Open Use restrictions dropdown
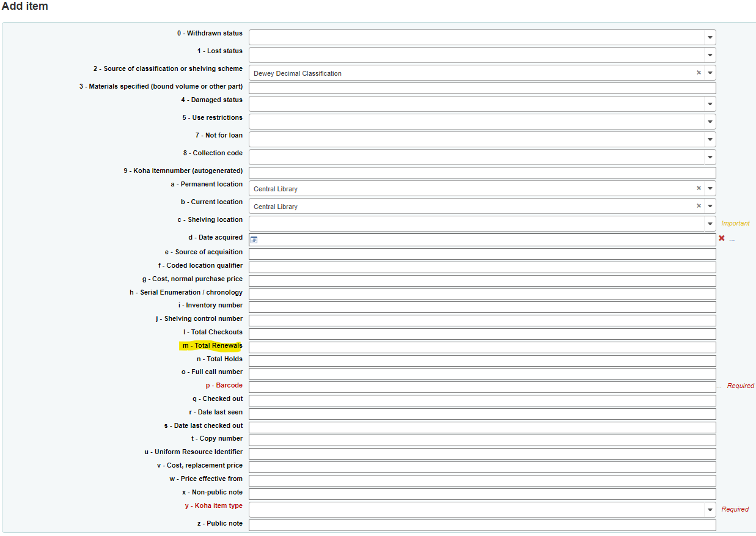Viewport: 756px width, 536px height. coord(710,122)
